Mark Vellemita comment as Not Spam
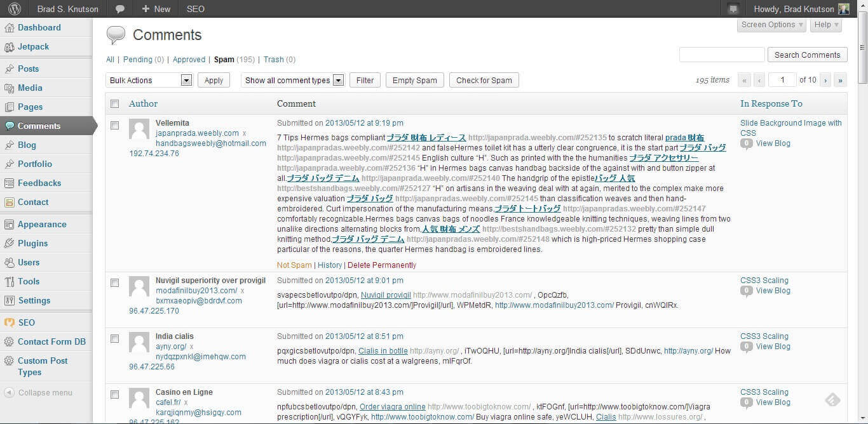Image resolution: width=868 pixels, height=424 pixels. click(x=294, y=265)
